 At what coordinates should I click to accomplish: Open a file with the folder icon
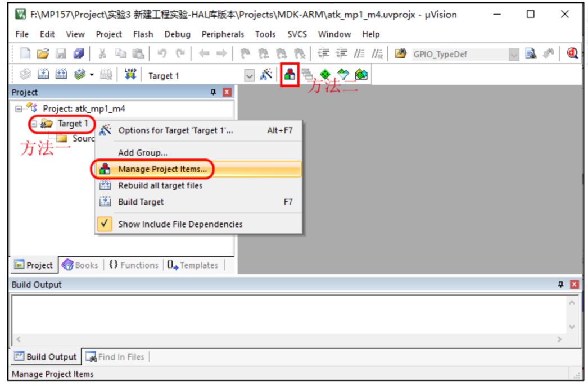click(43, 53)
